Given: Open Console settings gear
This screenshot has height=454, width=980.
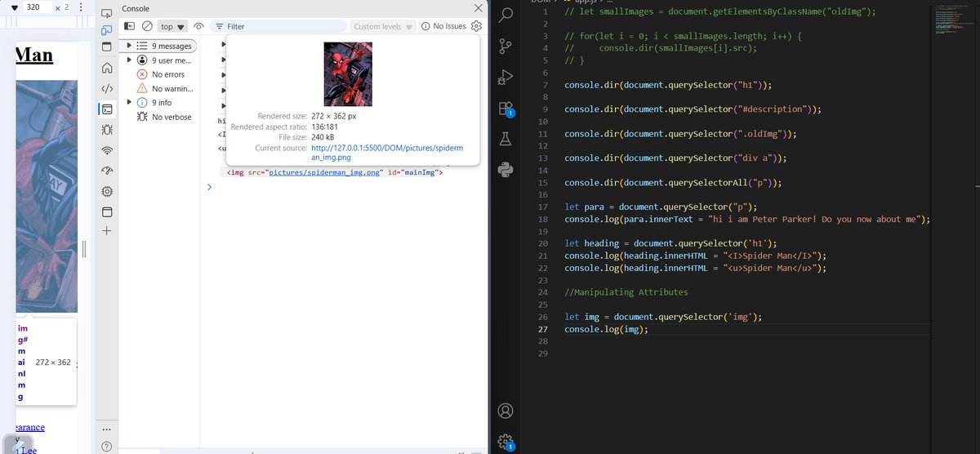Looking at the screenshot, I should point(477,26).
